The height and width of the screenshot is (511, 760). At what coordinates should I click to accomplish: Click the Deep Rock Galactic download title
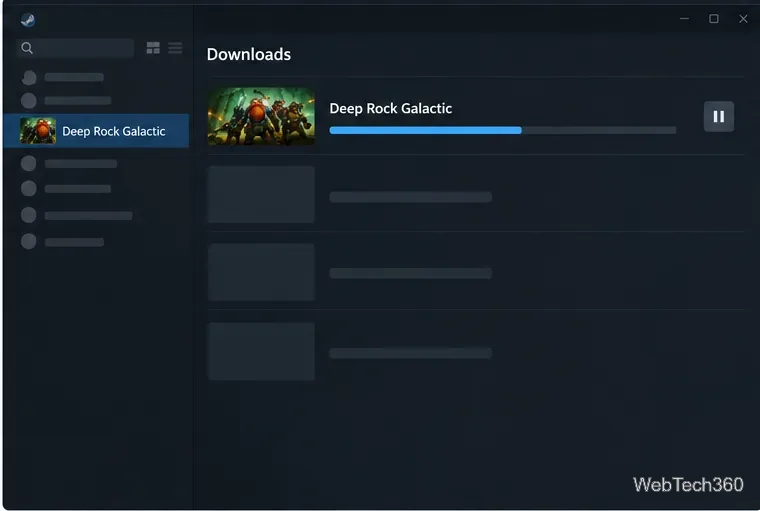(x=391, y=108)
